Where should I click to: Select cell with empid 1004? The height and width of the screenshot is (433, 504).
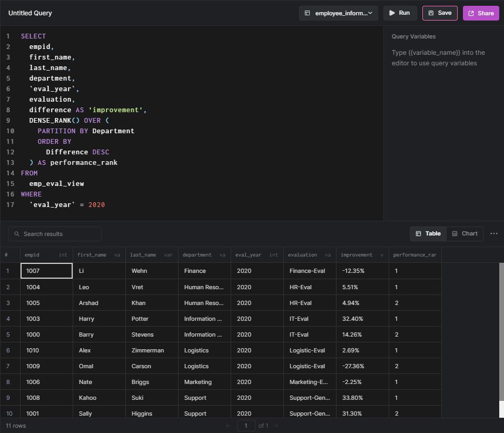pyautogui.click(x=46, y=287)
